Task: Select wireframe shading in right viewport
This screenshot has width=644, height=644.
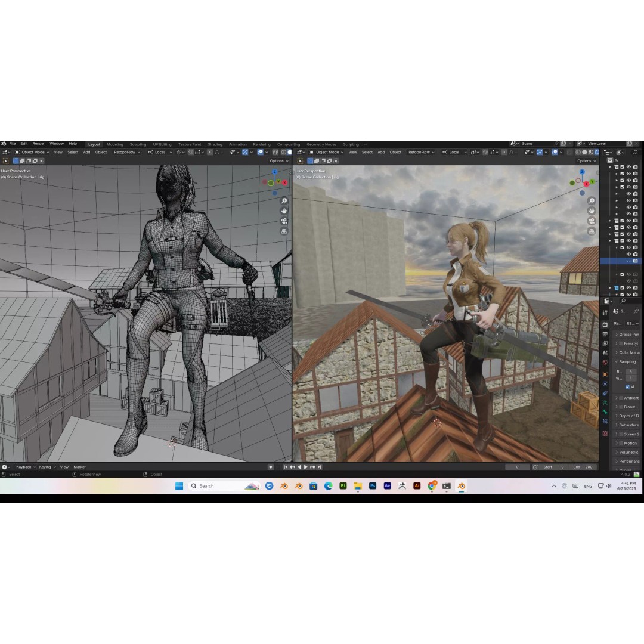Action: tap(578, 152)
